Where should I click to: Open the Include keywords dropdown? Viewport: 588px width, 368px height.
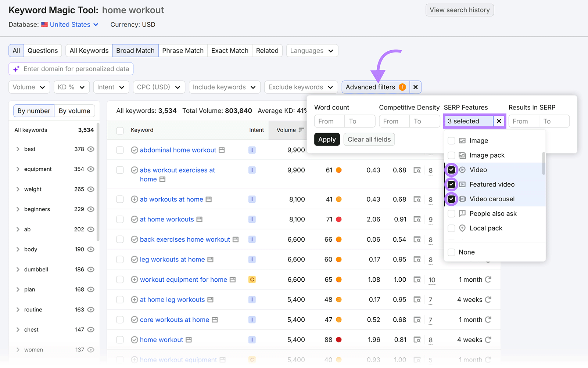[225, 87]
